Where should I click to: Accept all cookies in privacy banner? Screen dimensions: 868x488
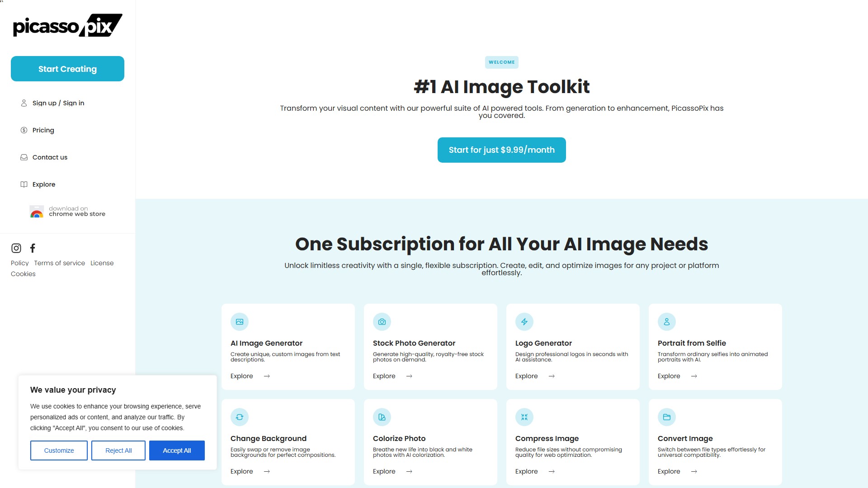coord(177,450)
